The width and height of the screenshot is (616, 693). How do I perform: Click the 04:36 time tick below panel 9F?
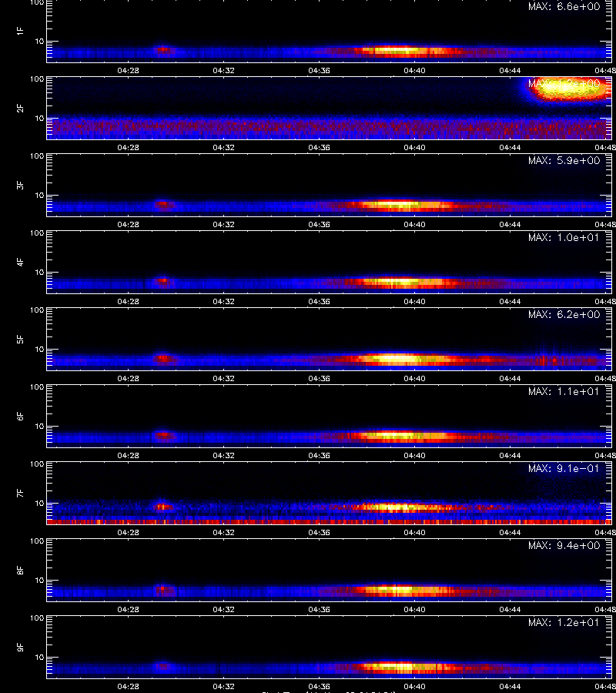319,686
